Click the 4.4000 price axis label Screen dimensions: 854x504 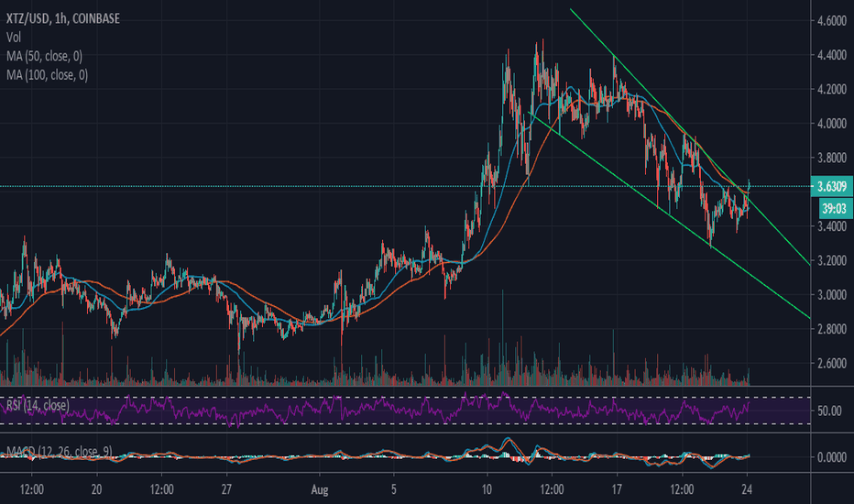[832, 55]
